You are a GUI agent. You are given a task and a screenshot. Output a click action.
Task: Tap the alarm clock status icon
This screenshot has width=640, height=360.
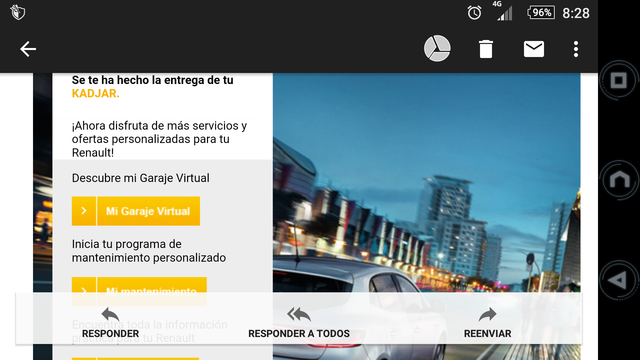474,13
